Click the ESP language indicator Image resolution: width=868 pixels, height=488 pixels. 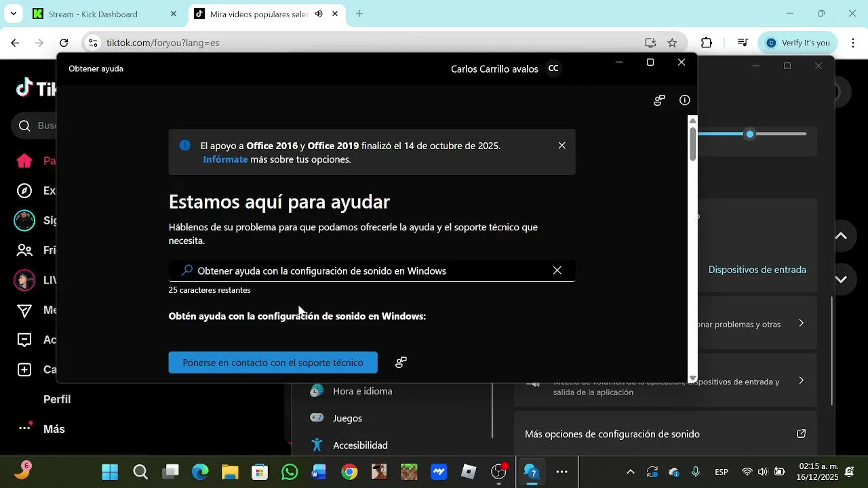coord(722,472)
